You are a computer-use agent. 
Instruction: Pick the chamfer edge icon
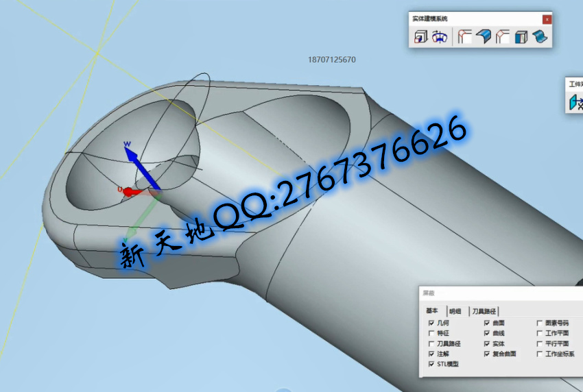503,37
